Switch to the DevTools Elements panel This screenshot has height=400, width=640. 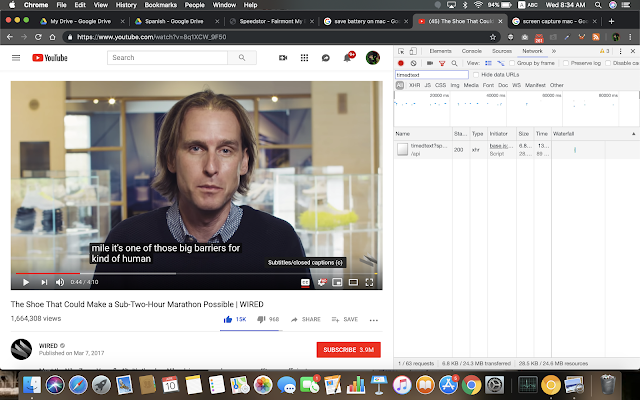[x=440, y=51]
